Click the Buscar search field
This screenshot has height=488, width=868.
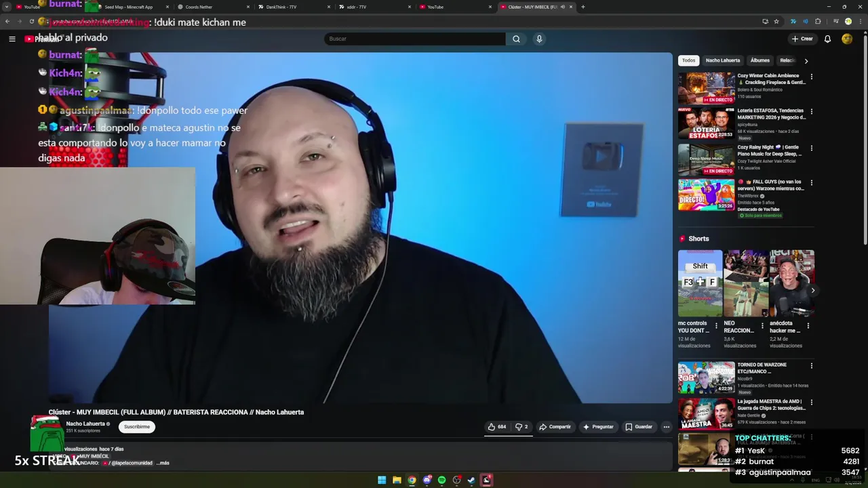[414, 39]
